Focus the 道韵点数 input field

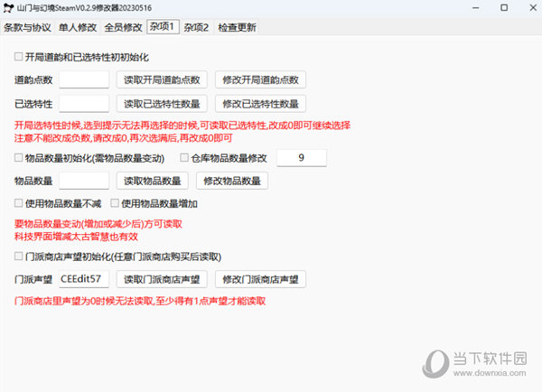click(x=84, y=79)
